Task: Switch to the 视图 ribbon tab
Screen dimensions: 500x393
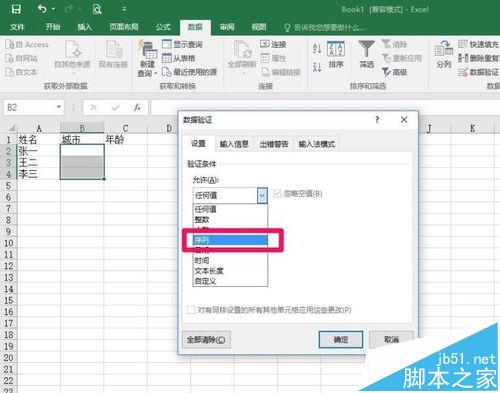Action: (259, 27)
